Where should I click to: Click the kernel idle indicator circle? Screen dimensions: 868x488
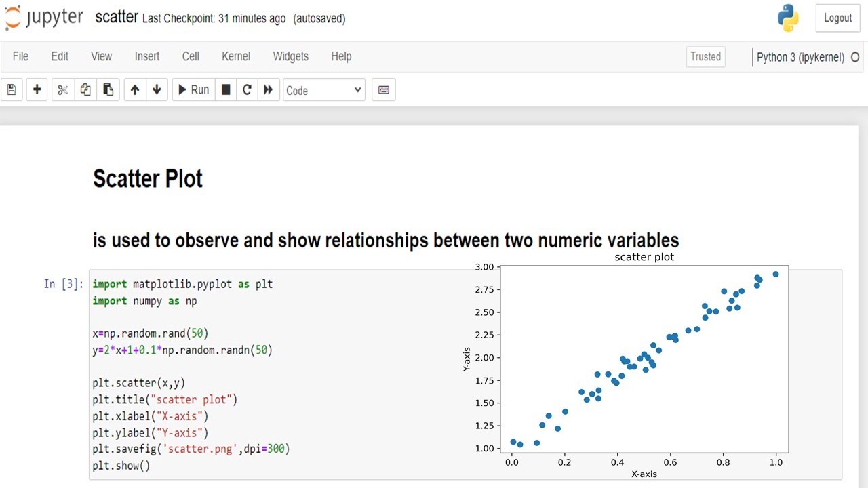point(856,58)
